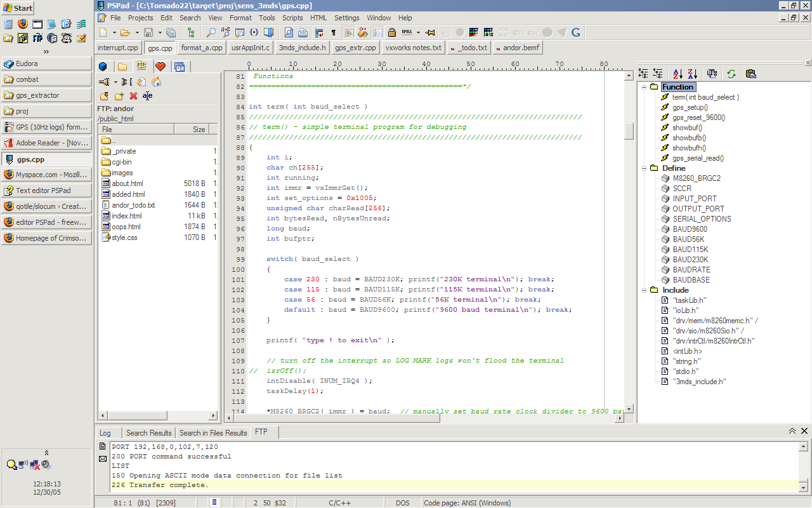Open the dropdown arrow beside Open file icon

coord(136,32)
